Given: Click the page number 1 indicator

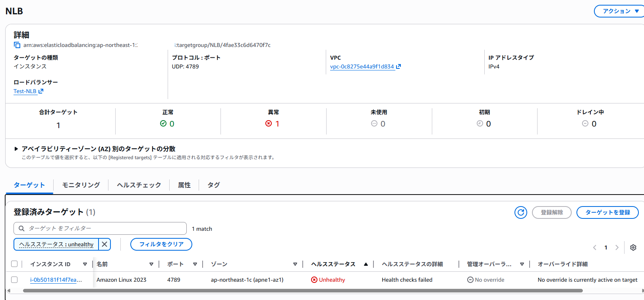Looking at the screenshot, I should click(x=606, y=247).
